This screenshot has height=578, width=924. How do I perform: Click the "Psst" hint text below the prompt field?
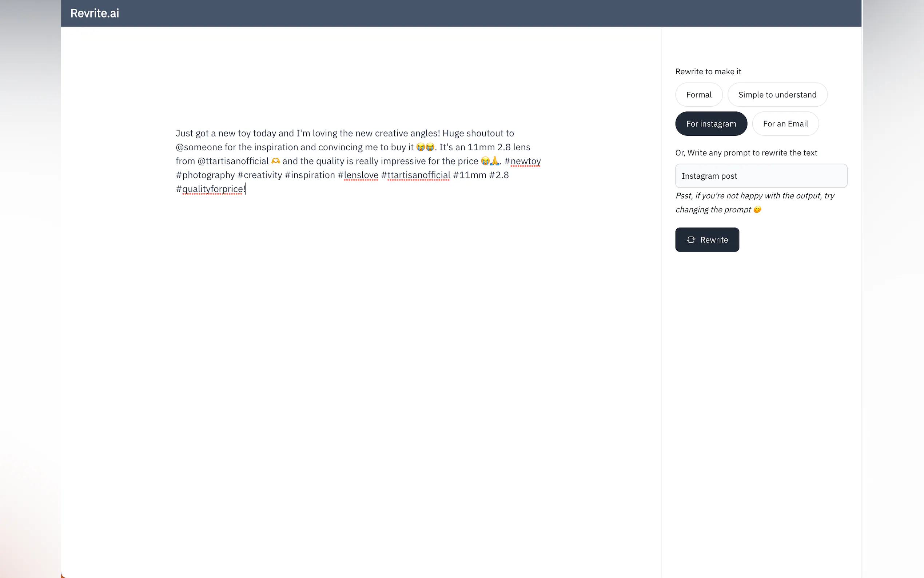pyautogui.click(x=755, y=203)
